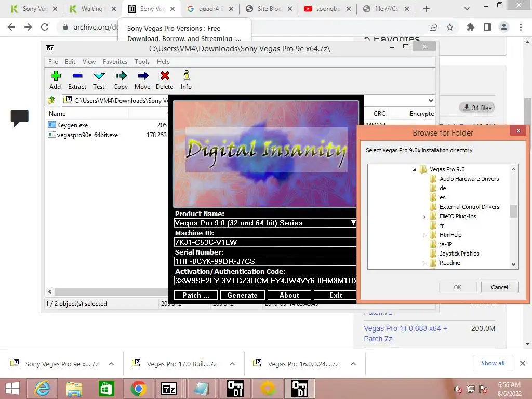Click the About button in keygen

point(289,295)
